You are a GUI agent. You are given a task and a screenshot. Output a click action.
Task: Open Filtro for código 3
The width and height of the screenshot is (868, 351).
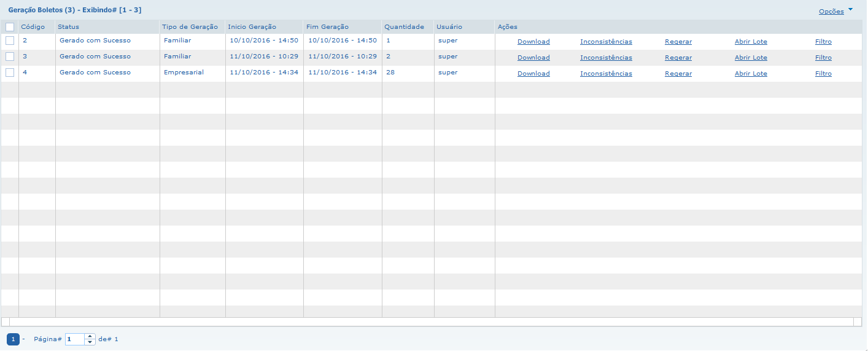823,58
